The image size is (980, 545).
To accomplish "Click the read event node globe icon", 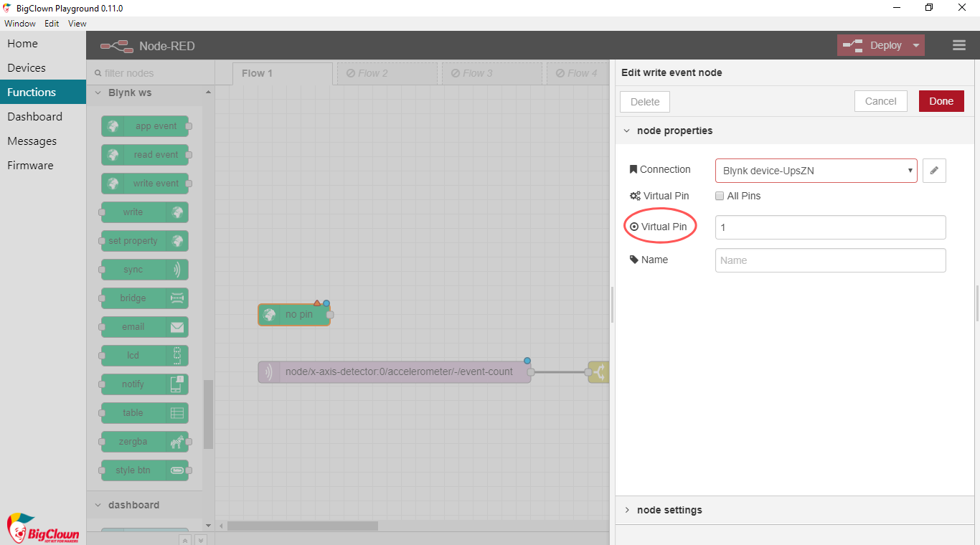I will click(x=113, y=155).
